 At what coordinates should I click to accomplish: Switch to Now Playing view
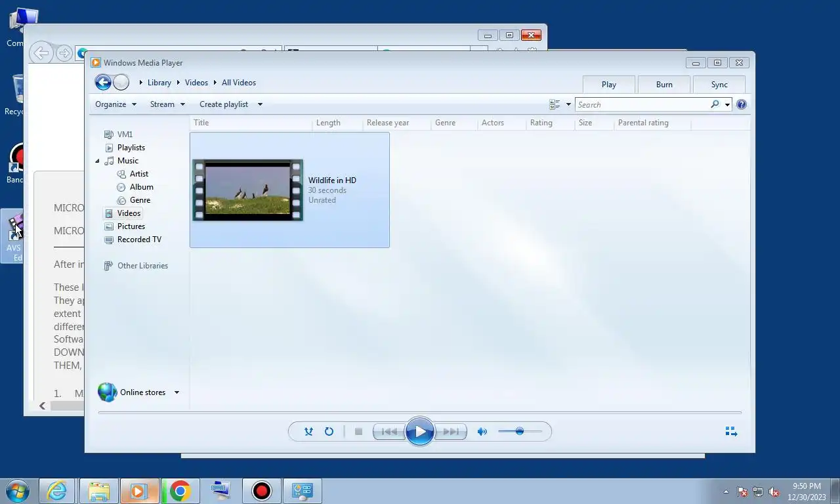click(x=731, y=431)
